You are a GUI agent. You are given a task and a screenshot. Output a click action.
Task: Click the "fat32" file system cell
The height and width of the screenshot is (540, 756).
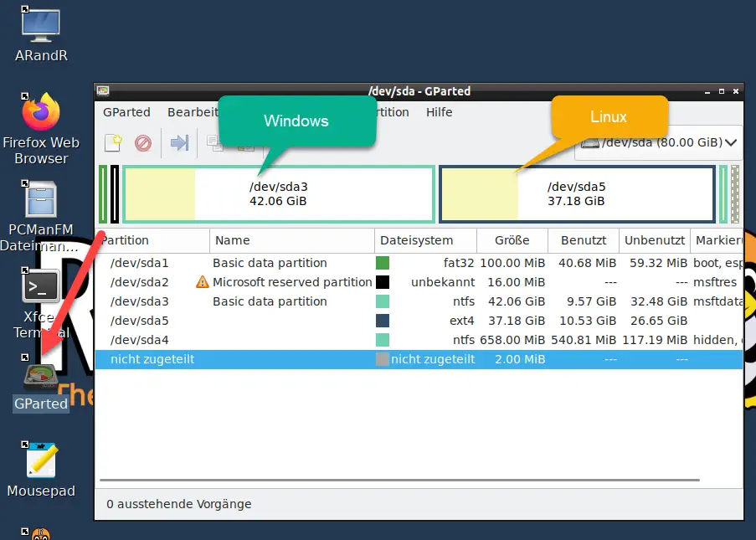[x=459, y=263]
